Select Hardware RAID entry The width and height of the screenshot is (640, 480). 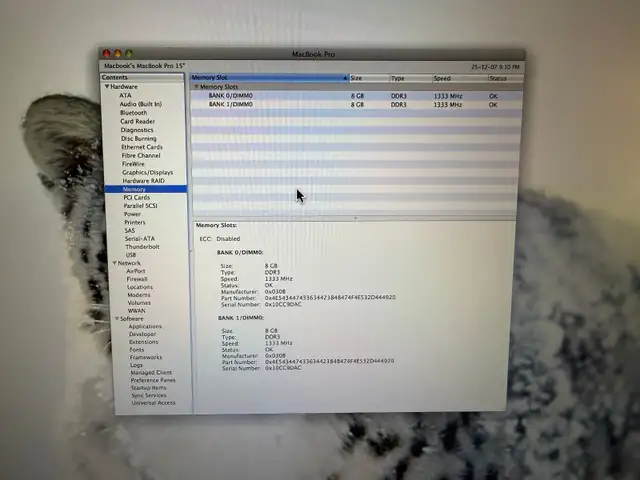click(x=144, y=181)
